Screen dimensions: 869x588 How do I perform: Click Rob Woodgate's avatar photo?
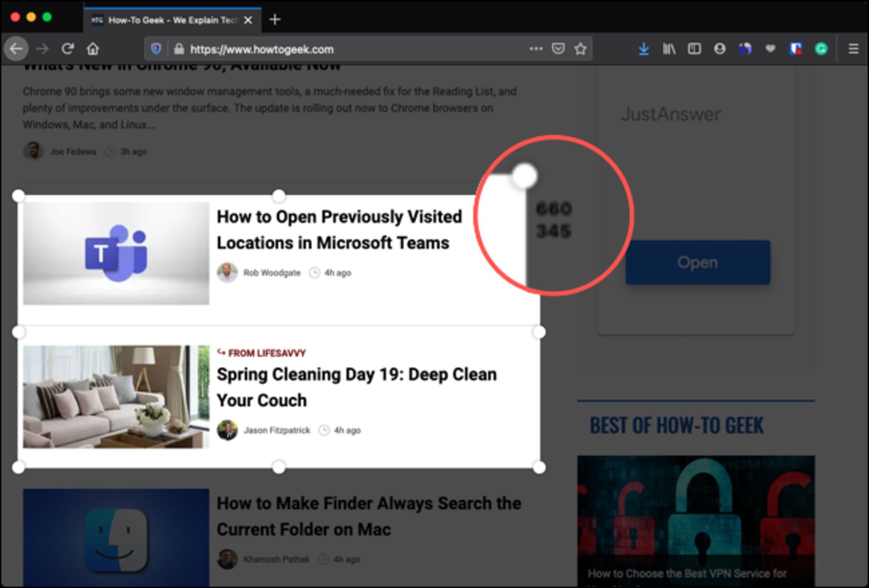227,273
